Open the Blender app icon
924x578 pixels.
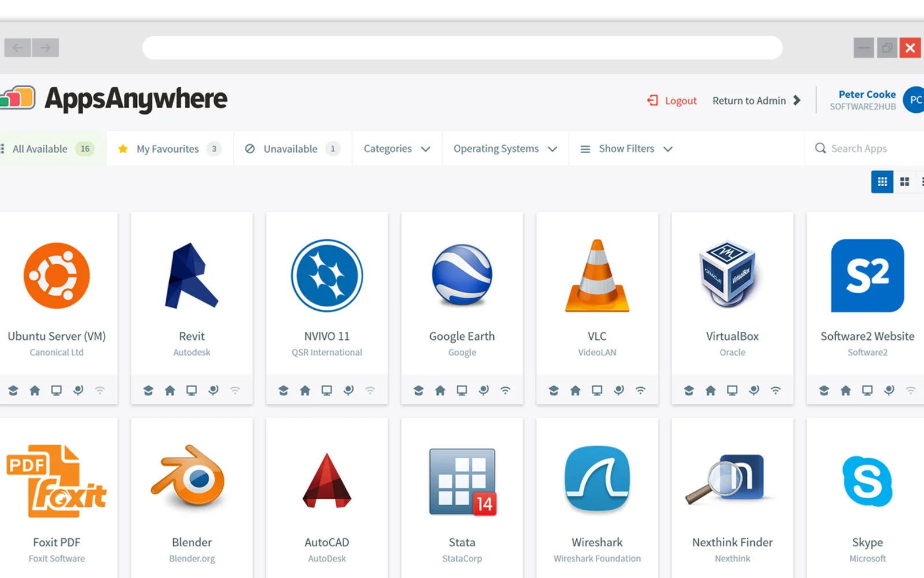point(188,477)
